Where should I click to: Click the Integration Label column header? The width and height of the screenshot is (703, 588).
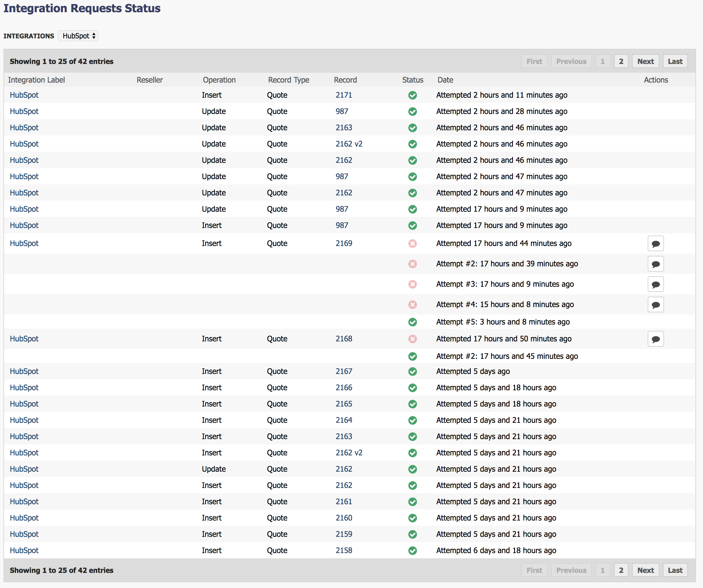36,80
